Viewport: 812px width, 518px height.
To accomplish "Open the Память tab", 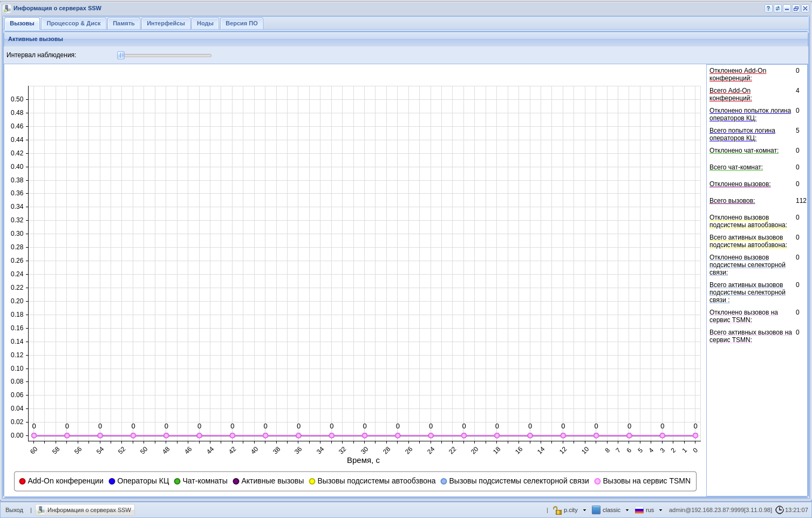I will tap(124, 23).
